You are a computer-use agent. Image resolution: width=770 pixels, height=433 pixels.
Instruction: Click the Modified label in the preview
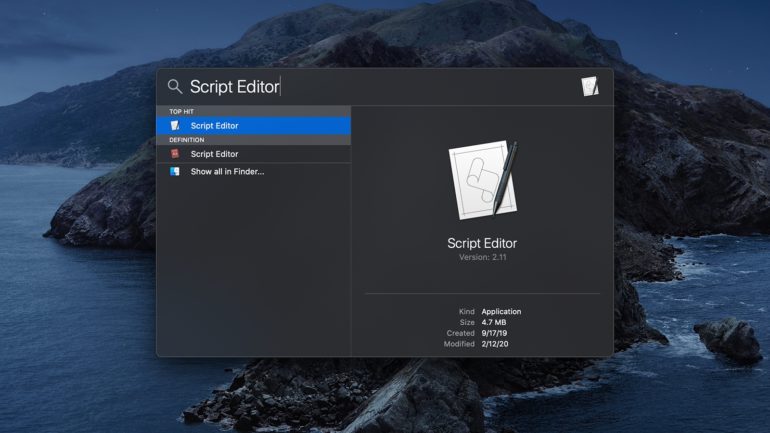459,344
